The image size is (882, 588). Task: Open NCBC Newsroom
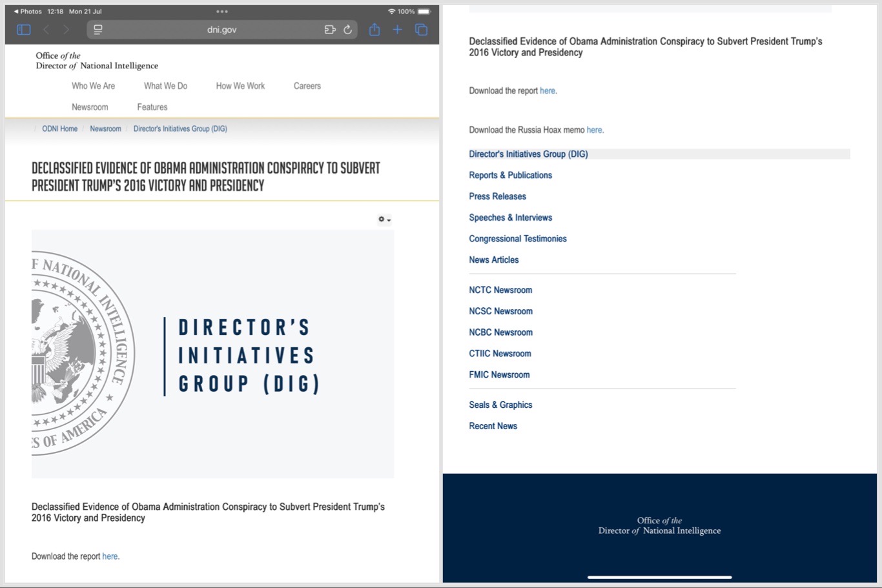501,332
